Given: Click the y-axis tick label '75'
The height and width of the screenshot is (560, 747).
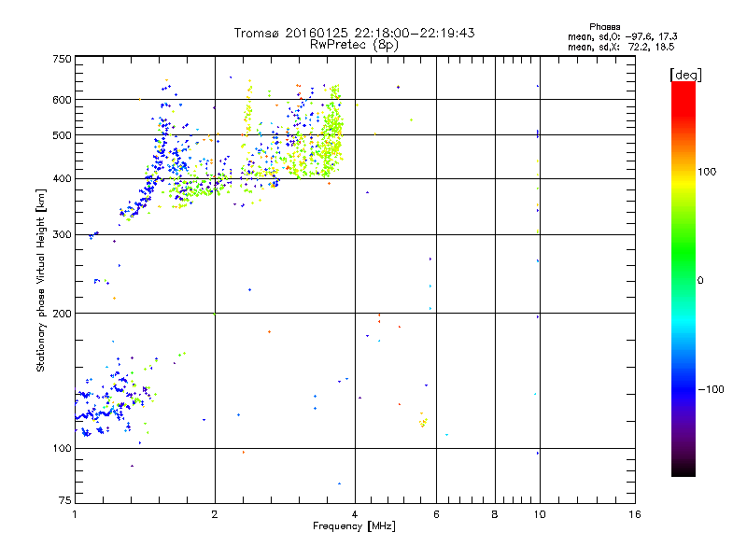Looking at the screenshot, I should point(65,500).
